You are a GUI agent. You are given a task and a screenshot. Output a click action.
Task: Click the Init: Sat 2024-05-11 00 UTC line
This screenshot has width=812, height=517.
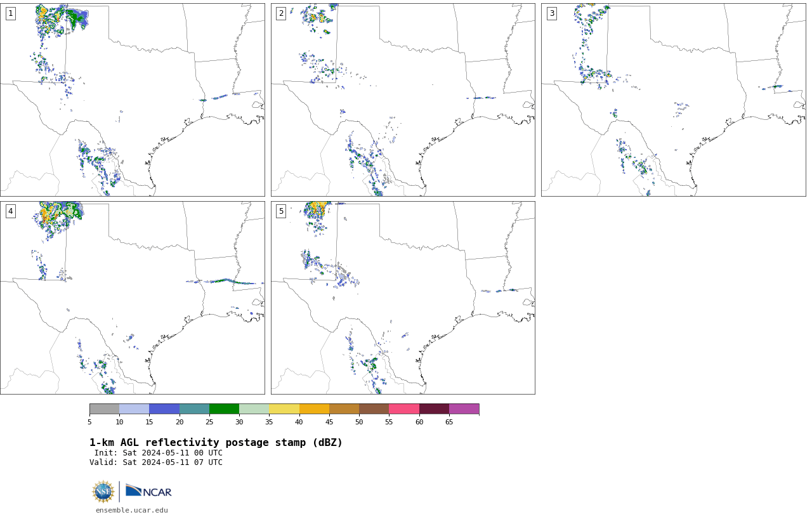pyautogui.click(x=159, y=453)
